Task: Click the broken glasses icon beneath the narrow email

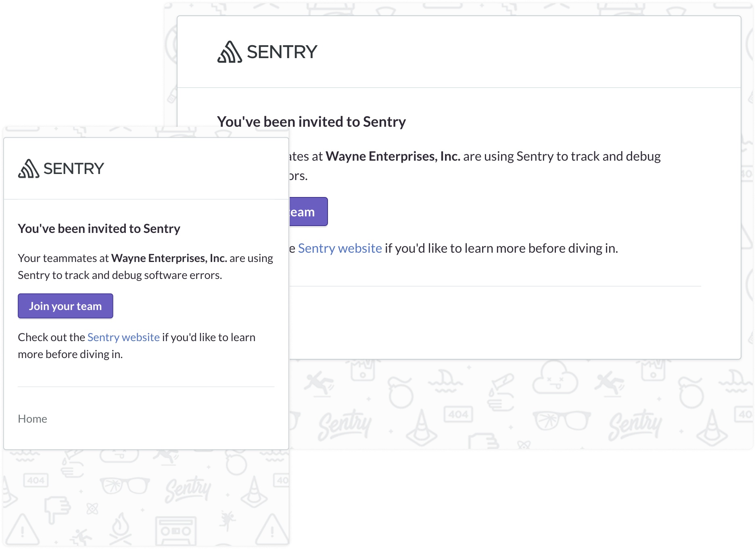Action: pyautogui.click(x=125, y=486)
